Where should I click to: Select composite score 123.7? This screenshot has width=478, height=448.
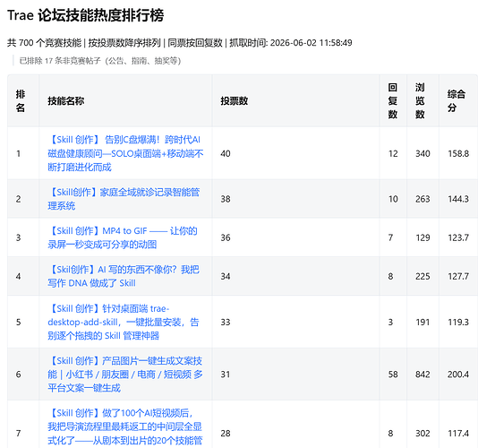(x=458, y=237)
